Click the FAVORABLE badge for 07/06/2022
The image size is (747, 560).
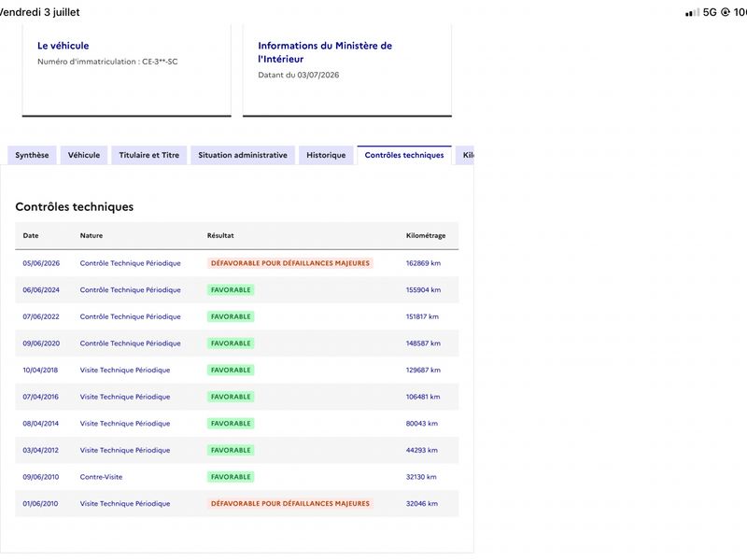coord(231,316)
